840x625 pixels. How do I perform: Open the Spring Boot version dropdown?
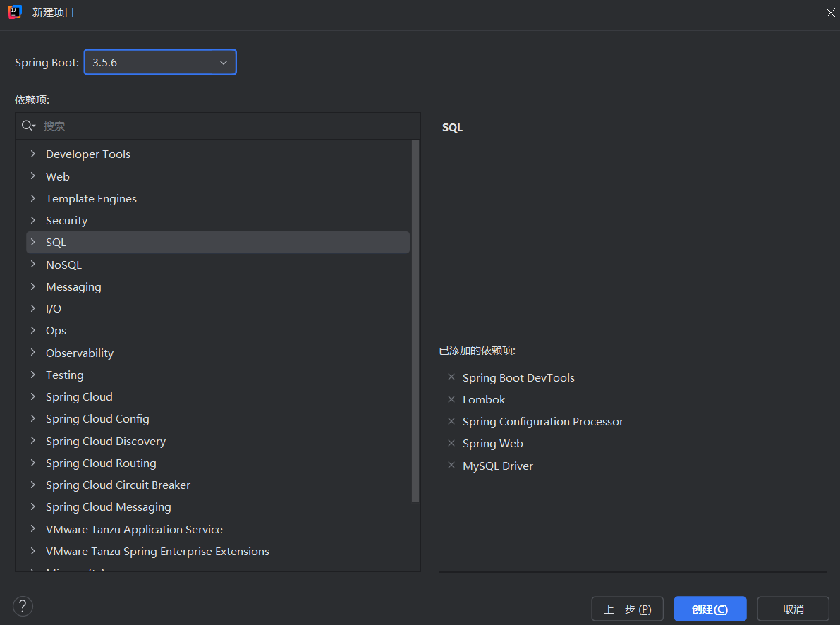pos(160,62)
